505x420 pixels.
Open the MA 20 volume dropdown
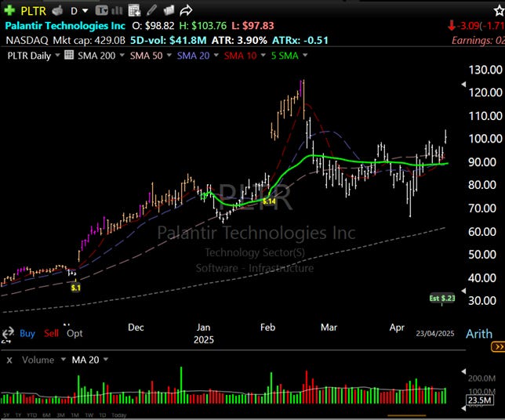[x=106, y=360]
